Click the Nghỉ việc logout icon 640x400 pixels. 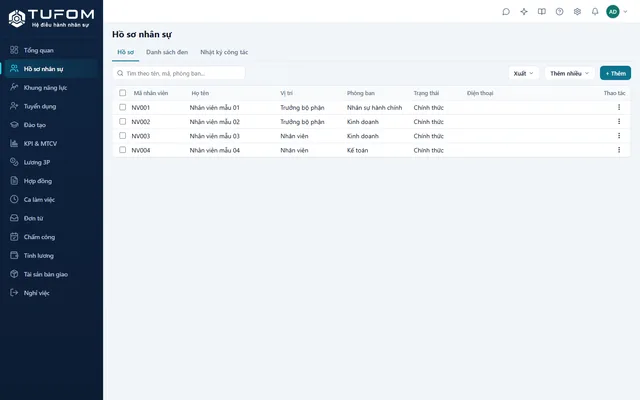pos(14,293)
